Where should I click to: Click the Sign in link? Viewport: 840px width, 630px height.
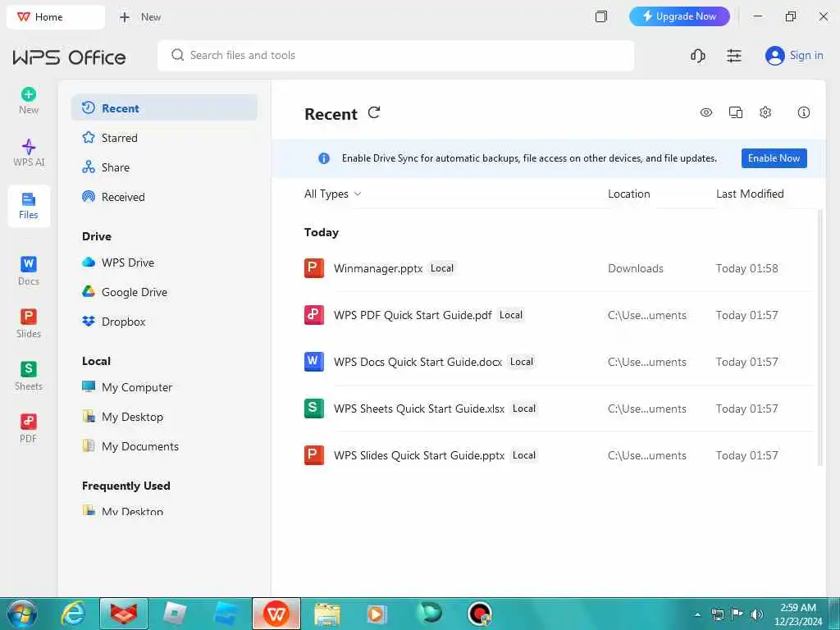coord(806,55)
